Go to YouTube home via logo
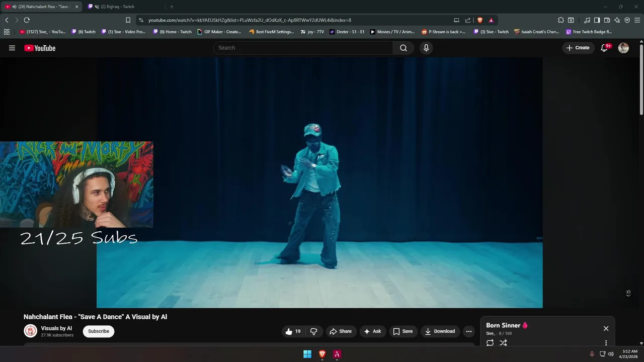Viewport: 644px width, 362px height. tap(40, 48)
